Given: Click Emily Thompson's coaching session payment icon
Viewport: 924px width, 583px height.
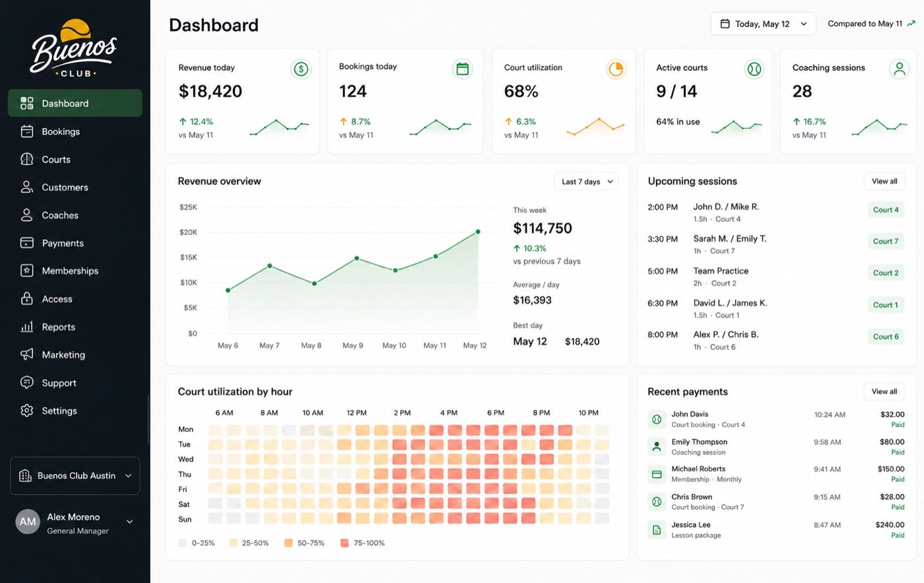Looking at the screenshot, I should pyautogui.click(x=657, y=446).
